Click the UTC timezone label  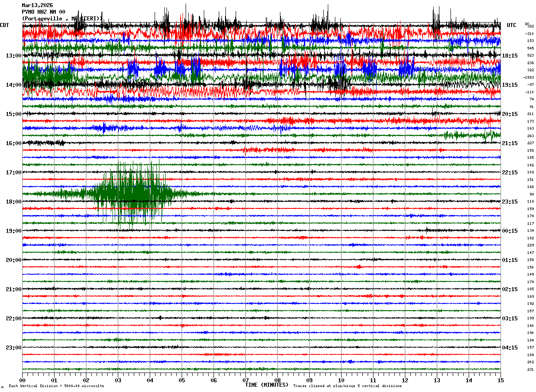(x=512, y=25)
